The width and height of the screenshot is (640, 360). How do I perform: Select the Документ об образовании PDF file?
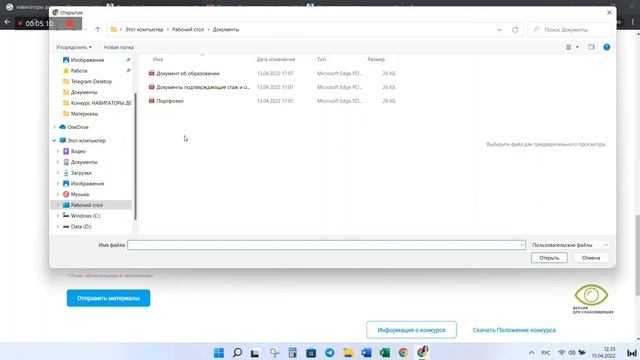tap(188, 73)
